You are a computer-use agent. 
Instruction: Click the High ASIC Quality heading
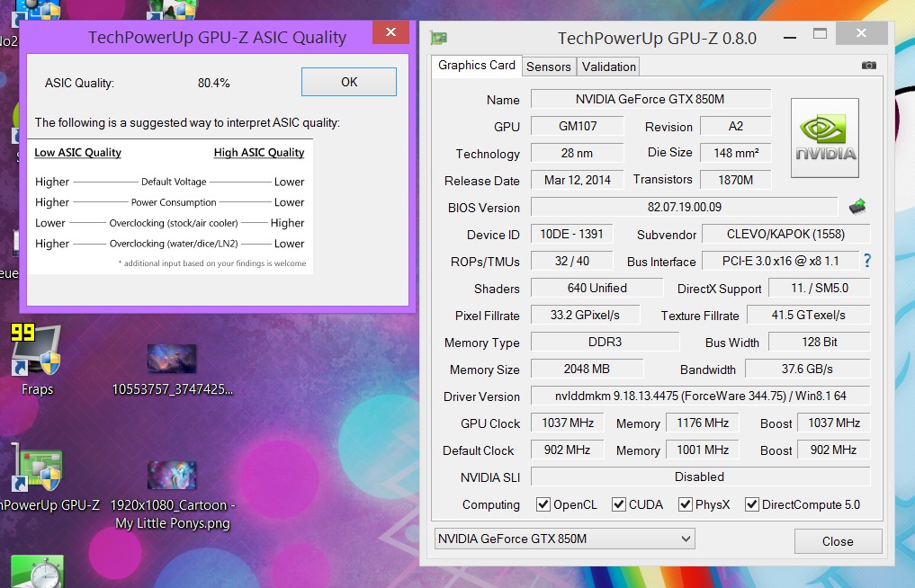259,153
